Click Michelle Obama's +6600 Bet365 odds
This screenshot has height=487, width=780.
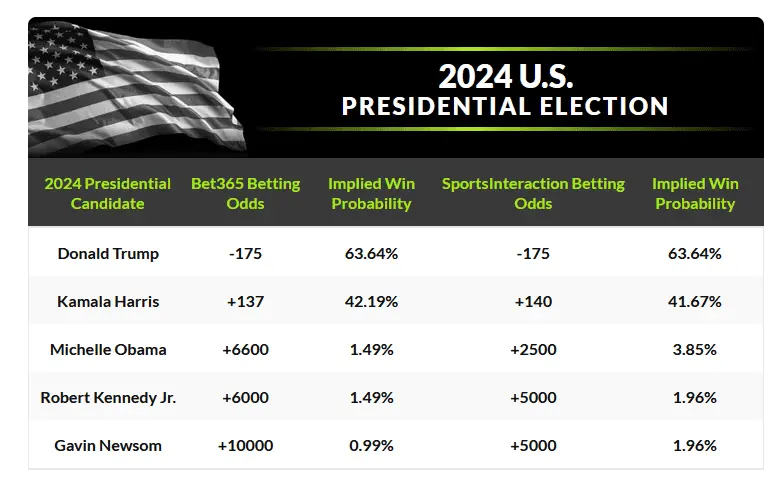click(245, 349)
